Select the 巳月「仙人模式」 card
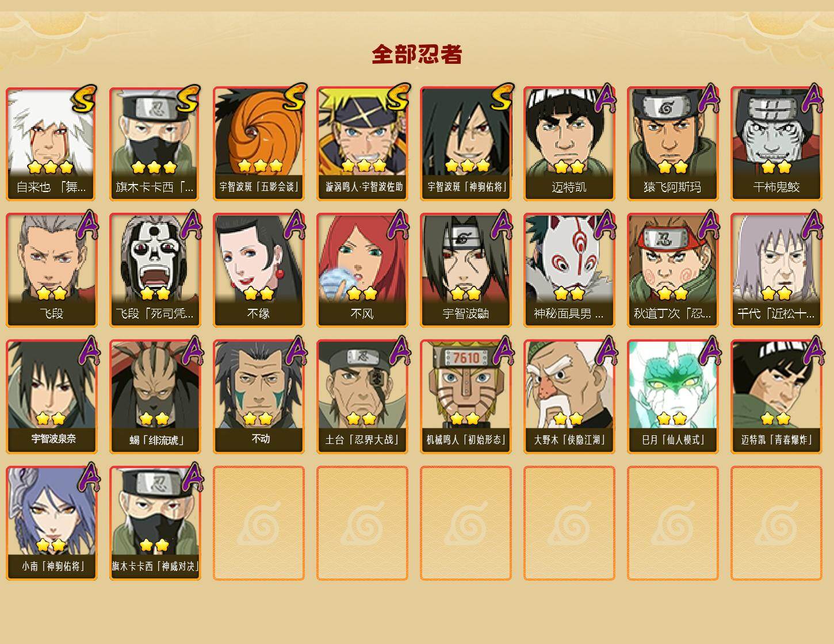The image size is (834, 644). pyautogui.click(x=673, y=397)
